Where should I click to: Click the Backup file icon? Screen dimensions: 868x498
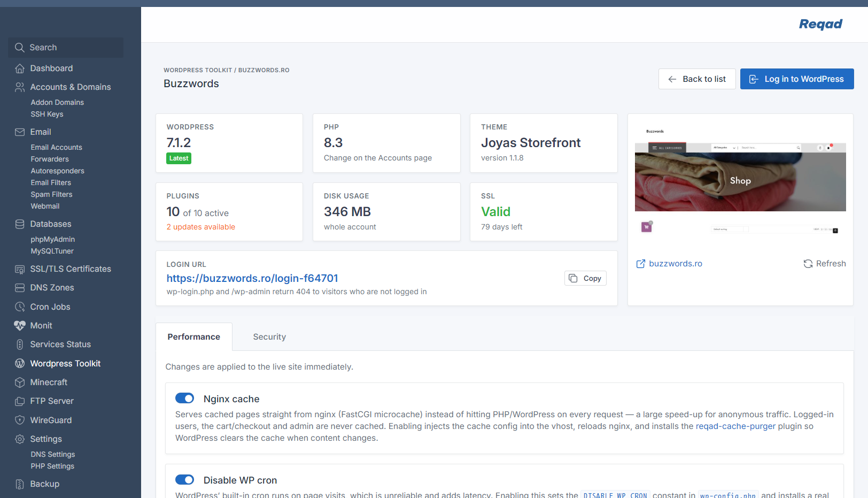(x=20, y=484)
